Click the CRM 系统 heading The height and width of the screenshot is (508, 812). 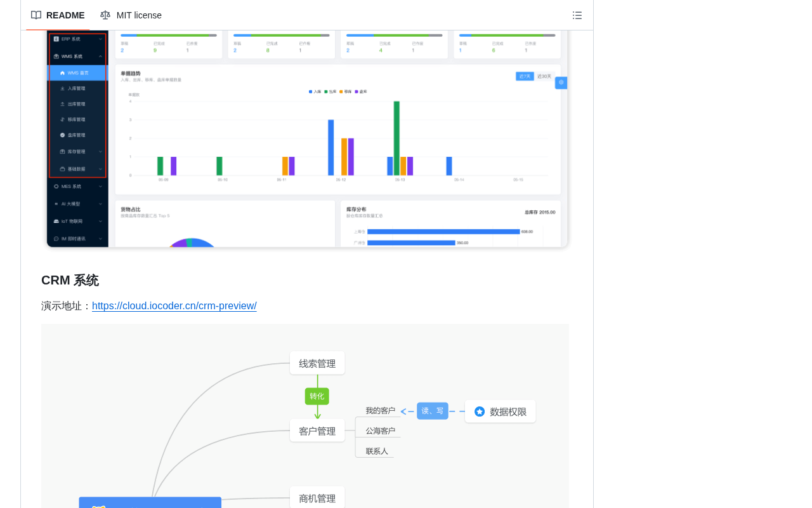pos(70,280)
